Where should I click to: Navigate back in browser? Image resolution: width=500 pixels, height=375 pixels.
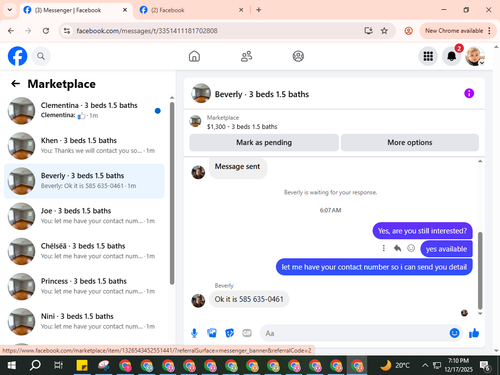[11, 31]
